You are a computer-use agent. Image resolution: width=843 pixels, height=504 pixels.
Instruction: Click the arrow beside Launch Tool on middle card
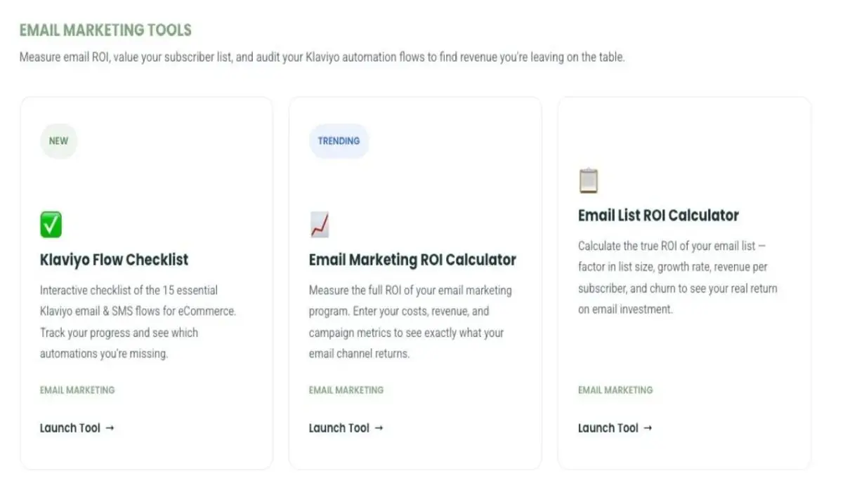380,427
